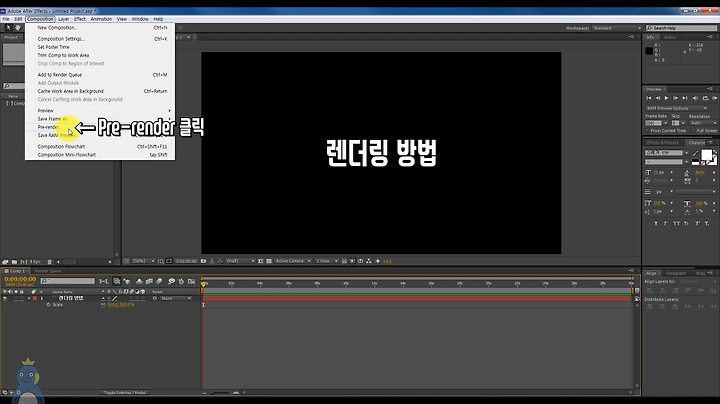Select Composition Flowchart entry
The height and width of the screenshot is (404, 720).
pos(100,146)
